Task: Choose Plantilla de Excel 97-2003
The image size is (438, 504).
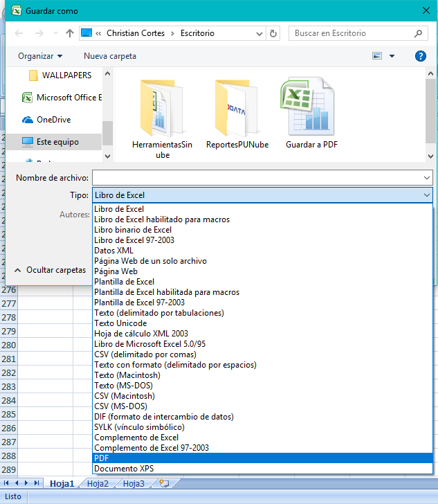Action: point(262,303)
